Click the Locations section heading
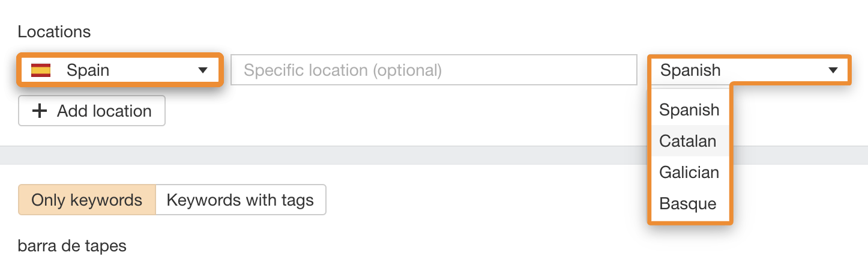 [x=54, y=32]
